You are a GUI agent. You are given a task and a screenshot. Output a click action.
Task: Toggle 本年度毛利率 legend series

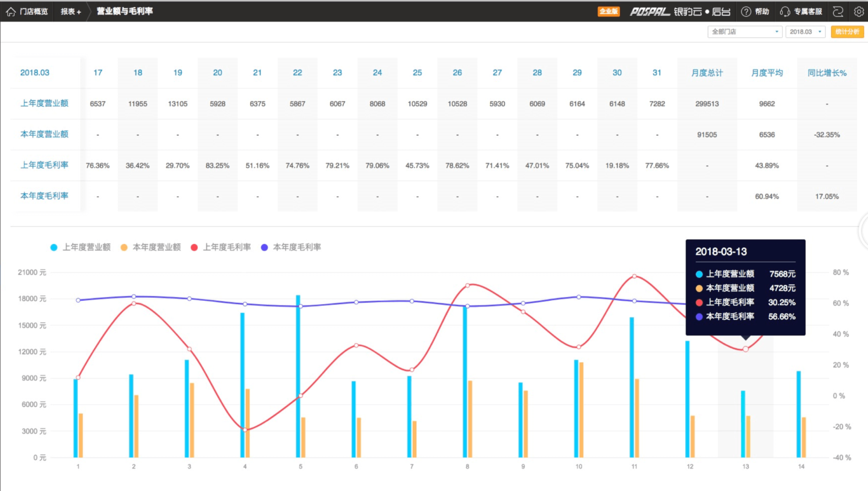[291, 247]
